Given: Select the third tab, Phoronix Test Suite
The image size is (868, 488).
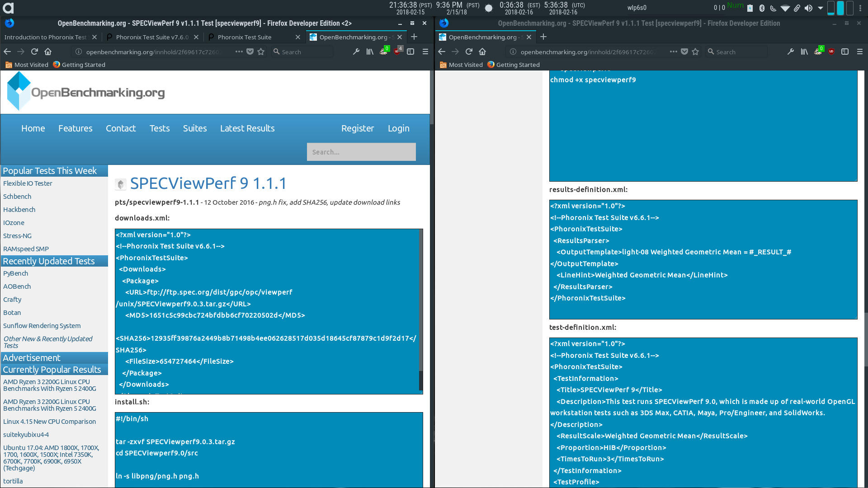Looking at the screenshot, I should point(245,38).
